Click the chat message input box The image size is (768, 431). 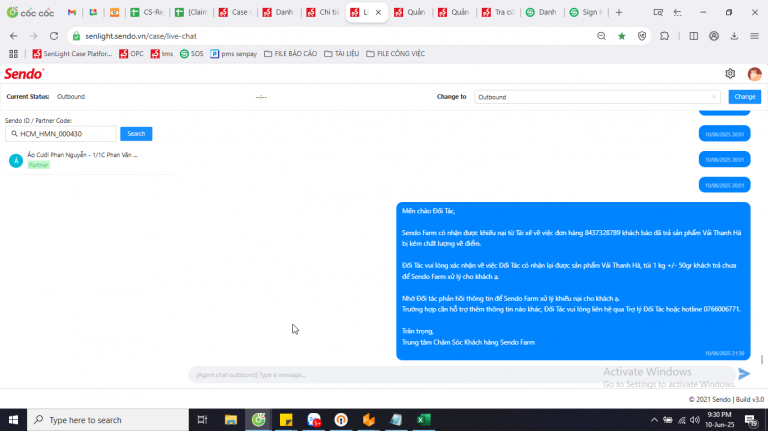(460, 375)
